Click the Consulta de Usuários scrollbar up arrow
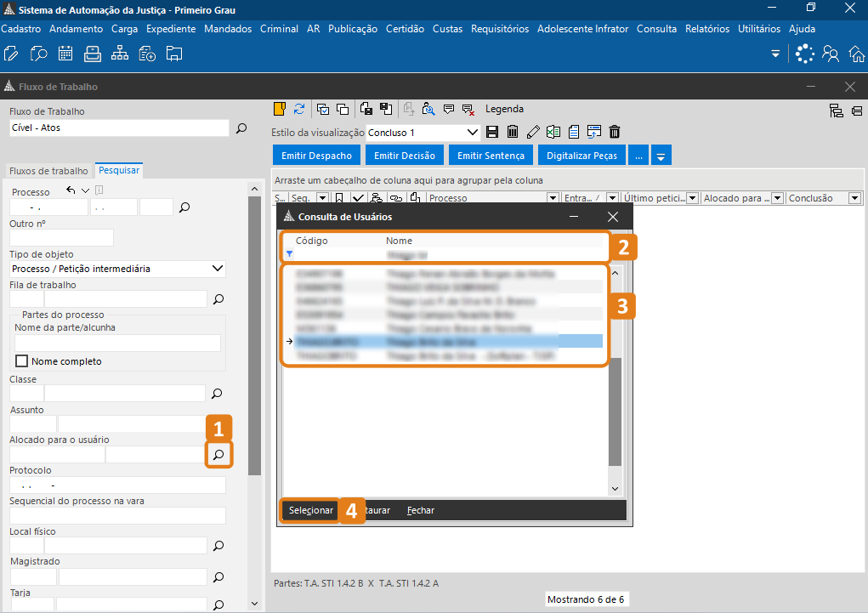Screen dimensions: 868x613 (615, 273)
